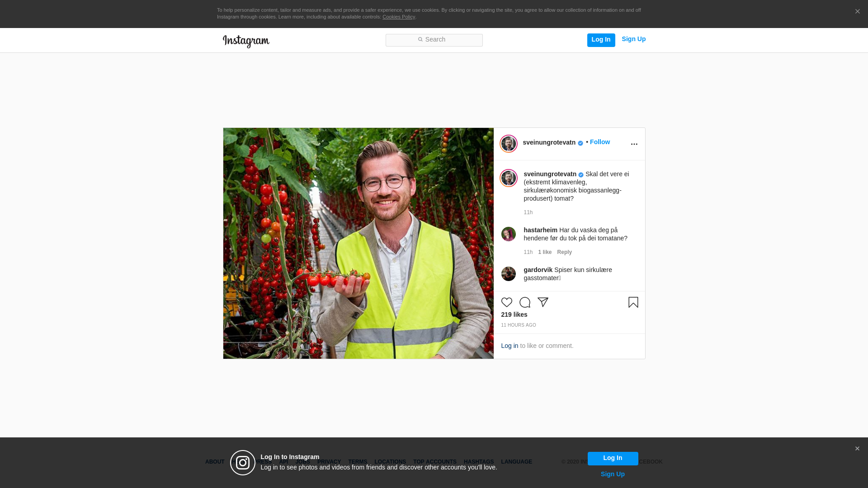
Task: Click the Search field
Action: click(434, 40)
